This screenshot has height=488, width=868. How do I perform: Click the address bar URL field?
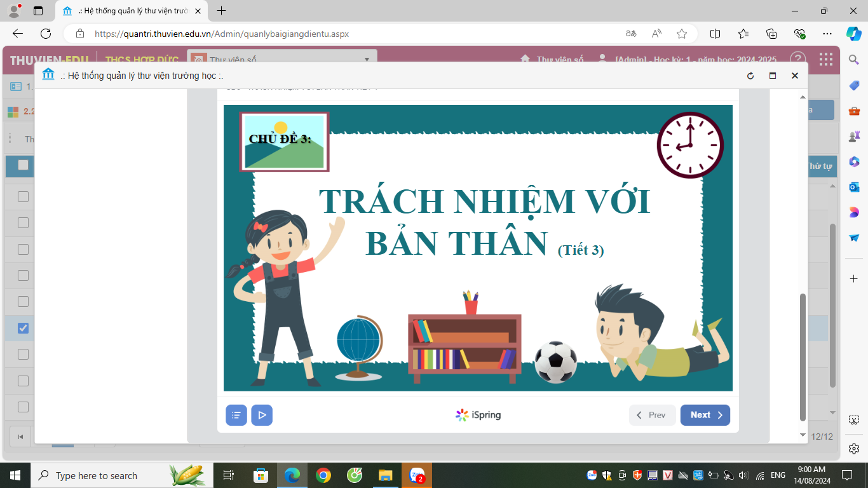coord(356,34)
